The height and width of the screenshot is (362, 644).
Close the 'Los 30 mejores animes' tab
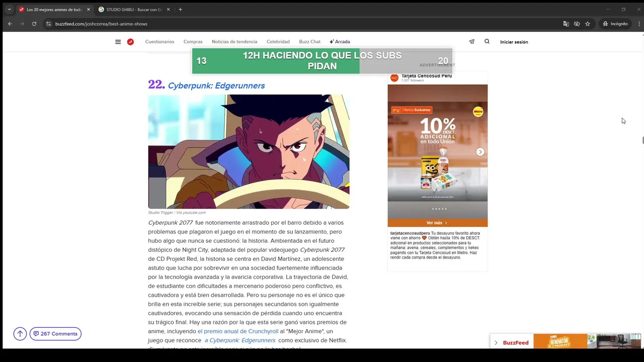[89, 9]
